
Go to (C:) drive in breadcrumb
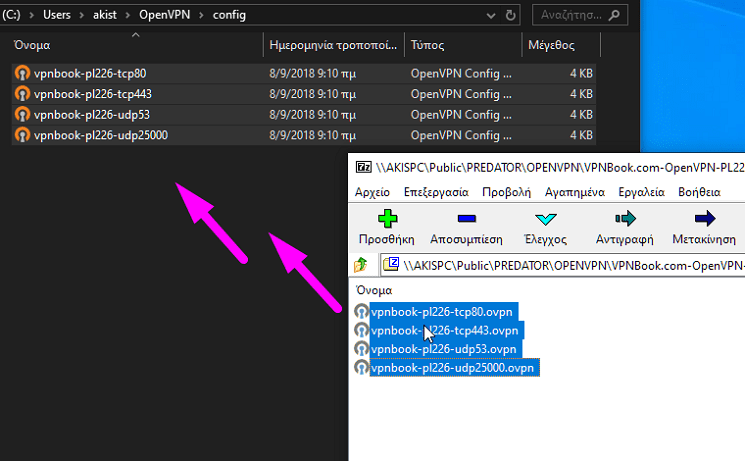[11, 15]
